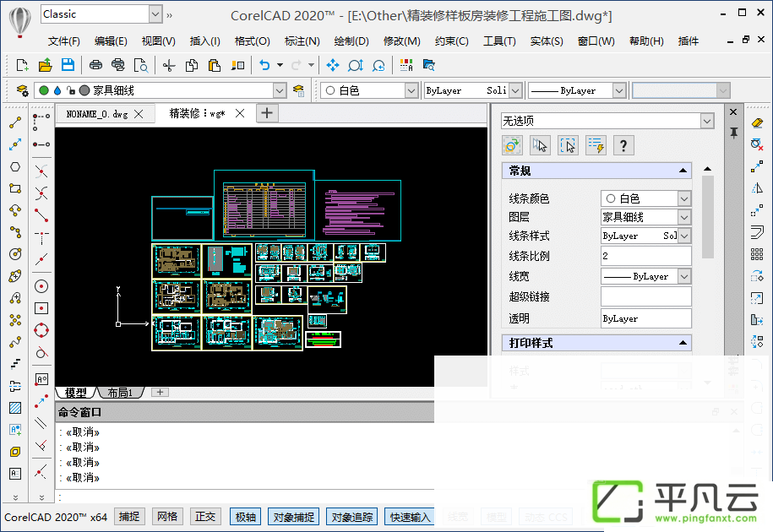Open the 无选项 selection dropdown
The image size is (773, 532).
click(x=707, y=121)
